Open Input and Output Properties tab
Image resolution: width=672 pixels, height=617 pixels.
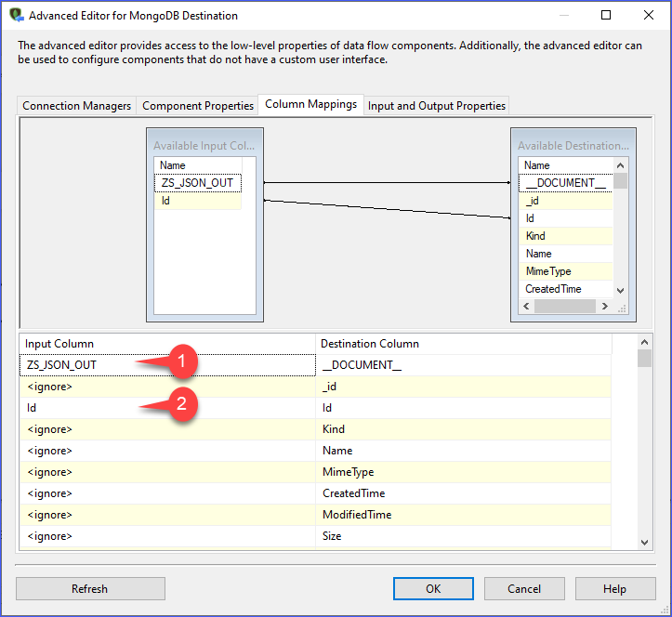pos(436,105)
